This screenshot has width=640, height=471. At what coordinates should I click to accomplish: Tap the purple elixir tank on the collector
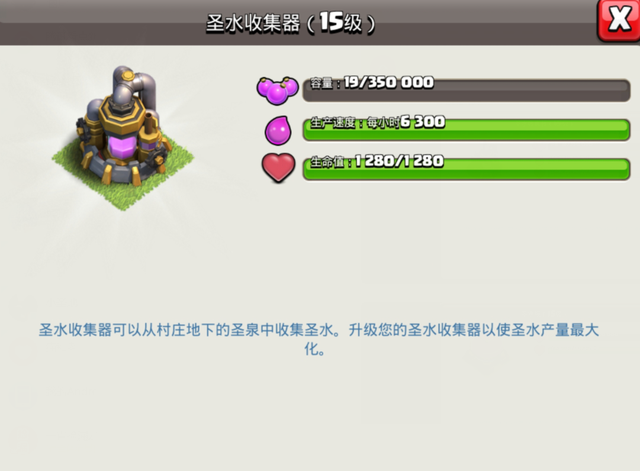pos(120,148)
